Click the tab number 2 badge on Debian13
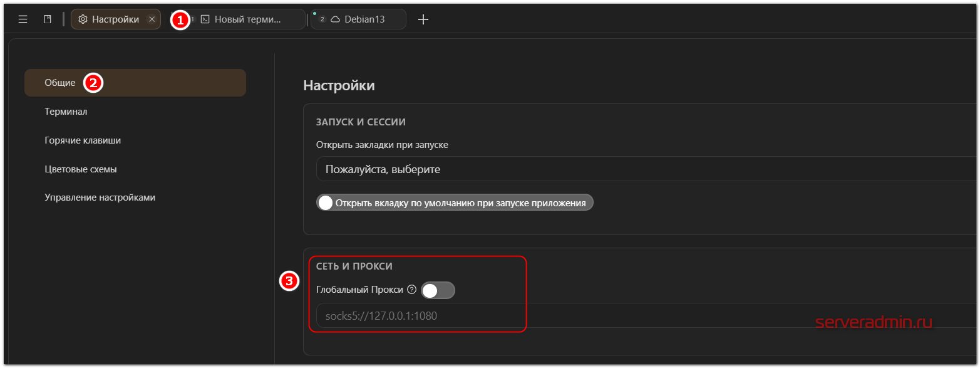 pos(322,19)
